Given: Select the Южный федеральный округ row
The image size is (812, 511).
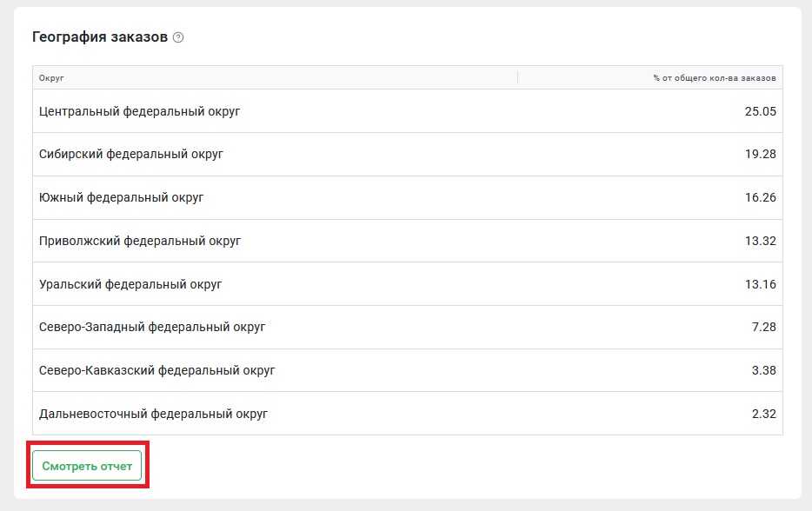Looking at the screenshot, I should [408, 198].
